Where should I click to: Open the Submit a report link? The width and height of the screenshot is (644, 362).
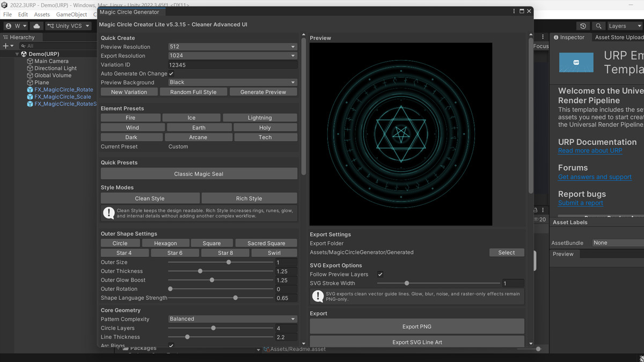pyautogui.click(x=581, y=203)
